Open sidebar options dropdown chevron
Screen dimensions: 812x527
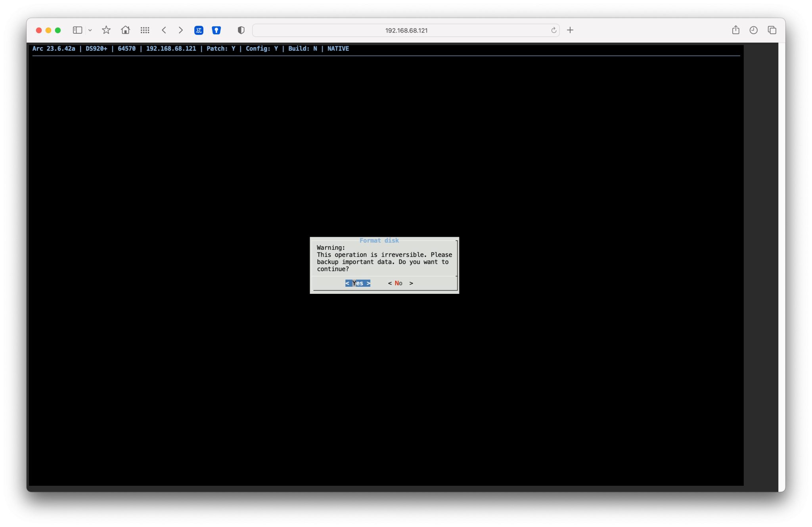[90, 30]
